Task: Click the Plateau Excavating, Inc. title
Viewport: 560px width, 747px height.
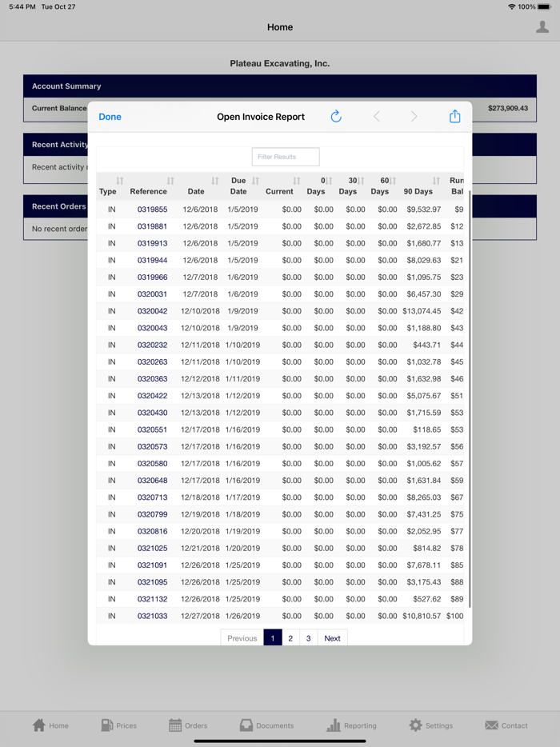Action: tap(280, 63)
